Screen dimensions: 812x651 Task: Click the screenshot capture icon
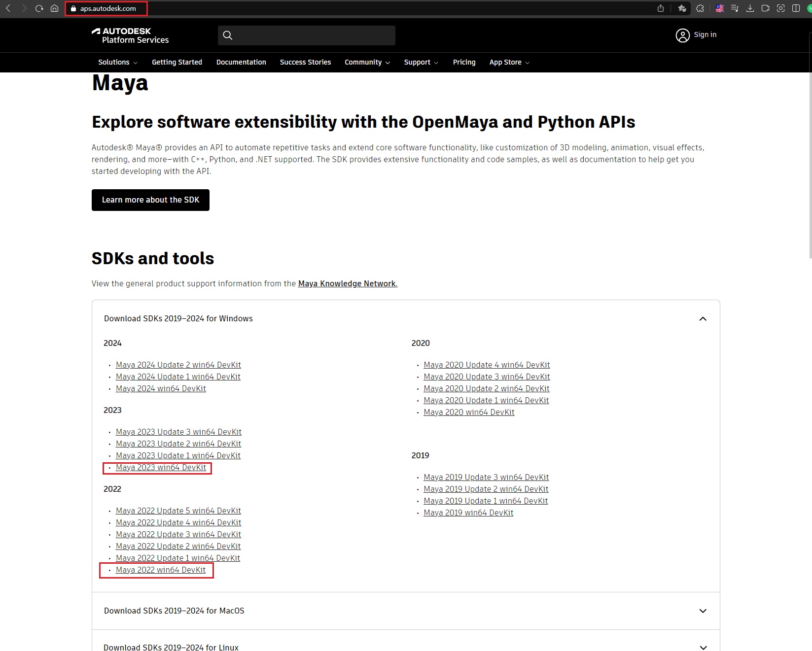[780, 8]
